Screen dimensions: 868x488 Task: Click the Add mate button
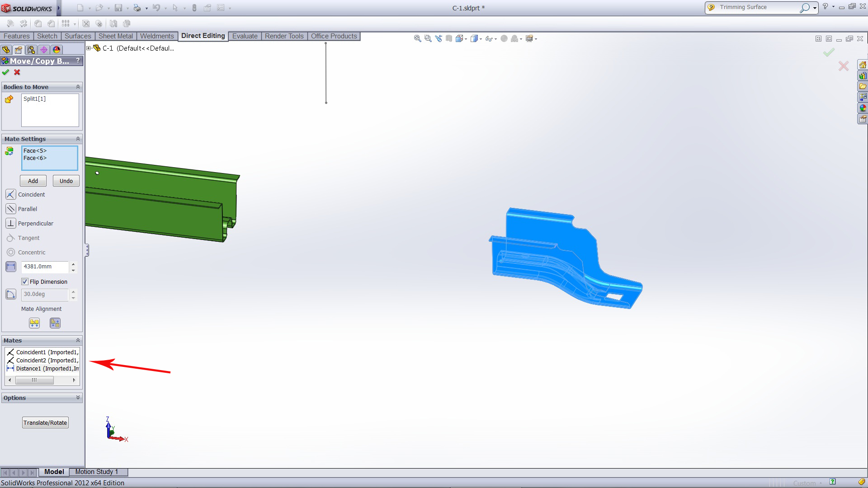pos(33,181)
